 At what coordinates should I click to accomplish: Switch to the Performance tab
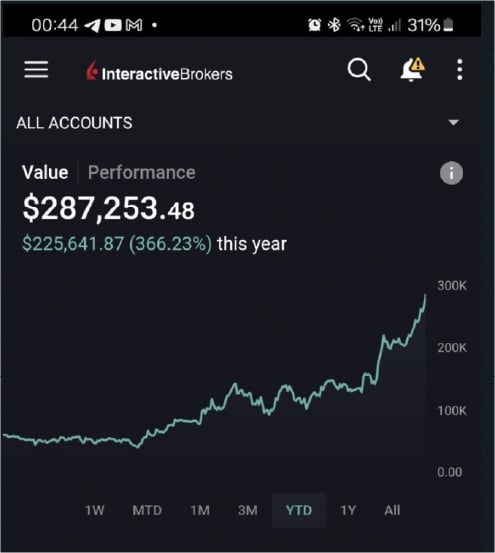click(x=141, y=172)
